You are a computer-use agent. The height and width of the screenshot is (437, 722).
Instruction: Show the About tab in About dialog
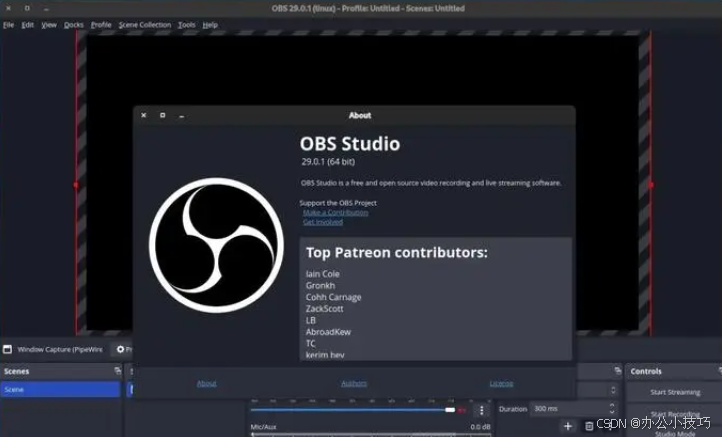tap(206, 383)
